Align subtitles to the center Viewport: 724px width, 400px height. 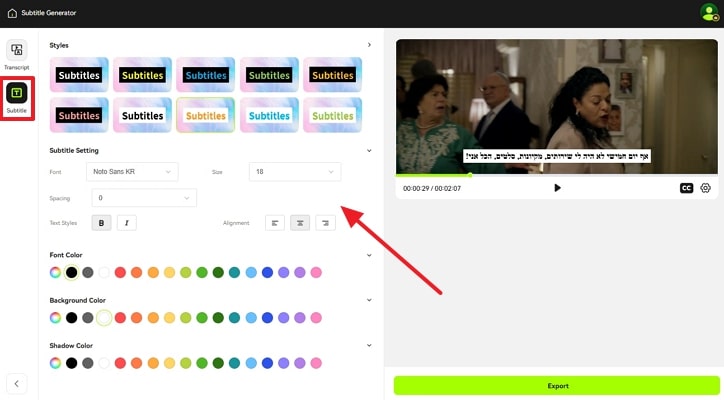click(300, 223)
